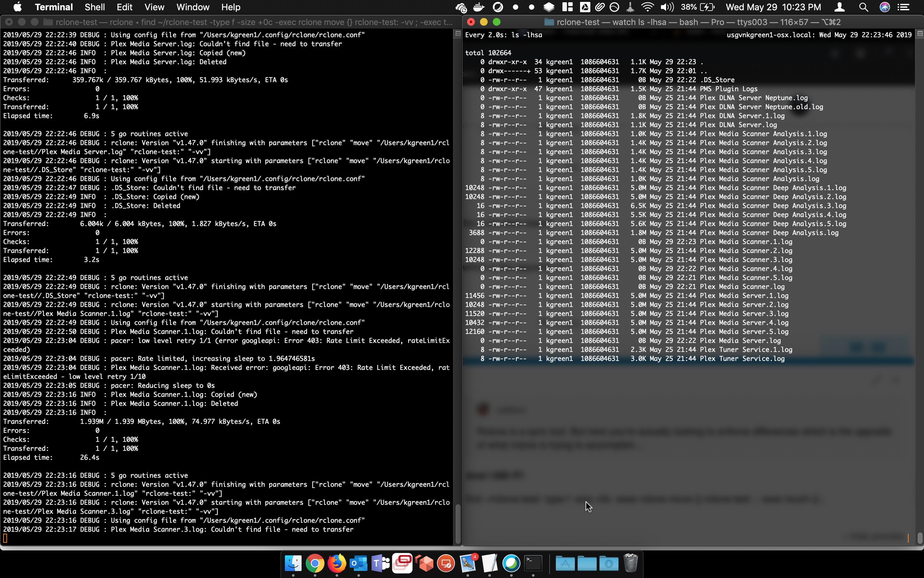Open the Google Drive menu bar icon
Image resolution: width=924 pixels, height=578 pixels.
click(585, 7)
